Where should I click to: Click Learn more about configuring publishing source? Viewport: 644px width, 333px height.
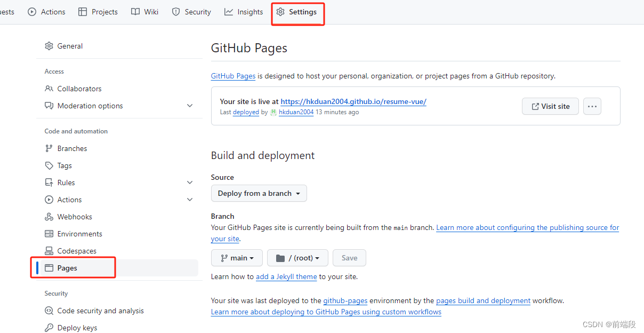[528, 227]
